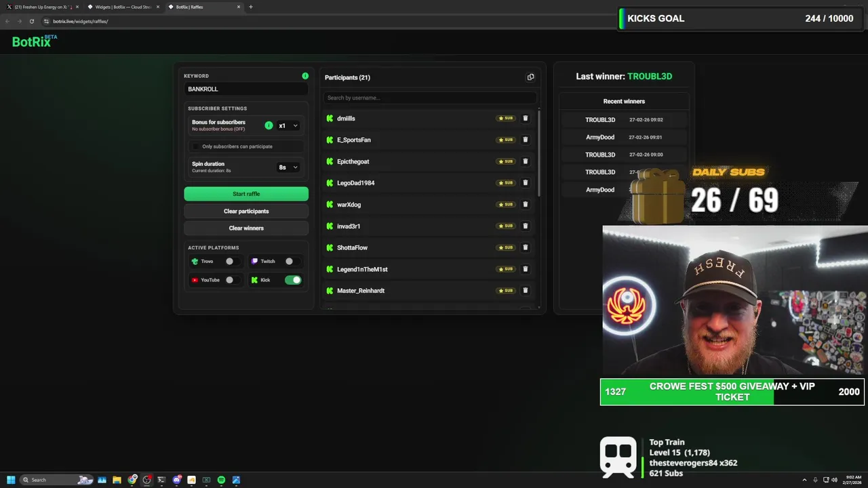Copy the participants list with the copy icon
Image resolution: width=868 pixels, height=488 pixels.
pos(530,77)
